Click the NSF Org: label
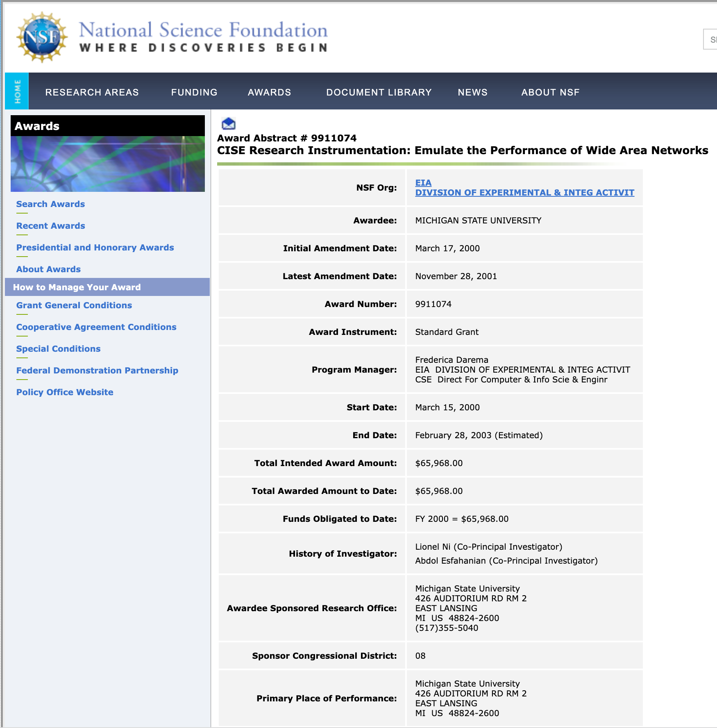This screenshot has height=728, width=717. click(377, 188)
